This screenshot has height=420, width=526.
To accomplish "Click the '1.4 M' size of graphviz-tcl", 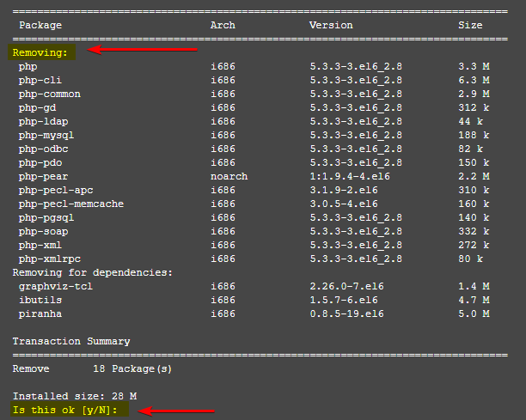I will (x=474, y=286).
